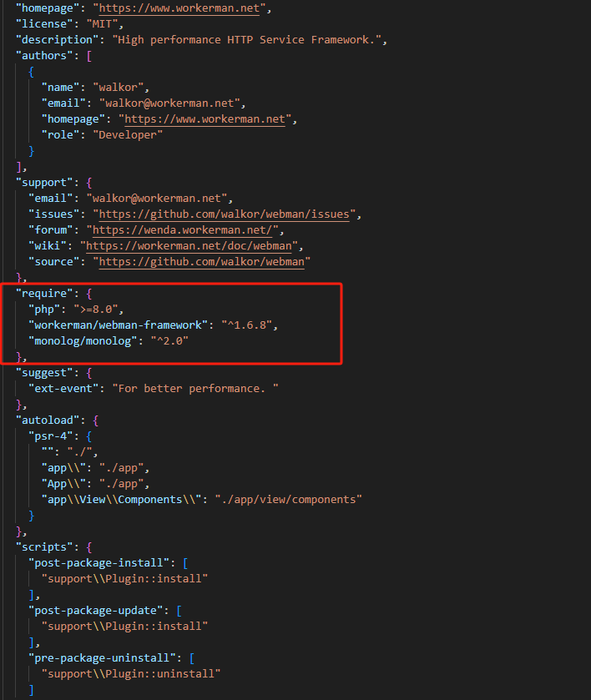591x700 pixels.
Task: Select the "^1.6.8" version value
Action: coord(246,325)
